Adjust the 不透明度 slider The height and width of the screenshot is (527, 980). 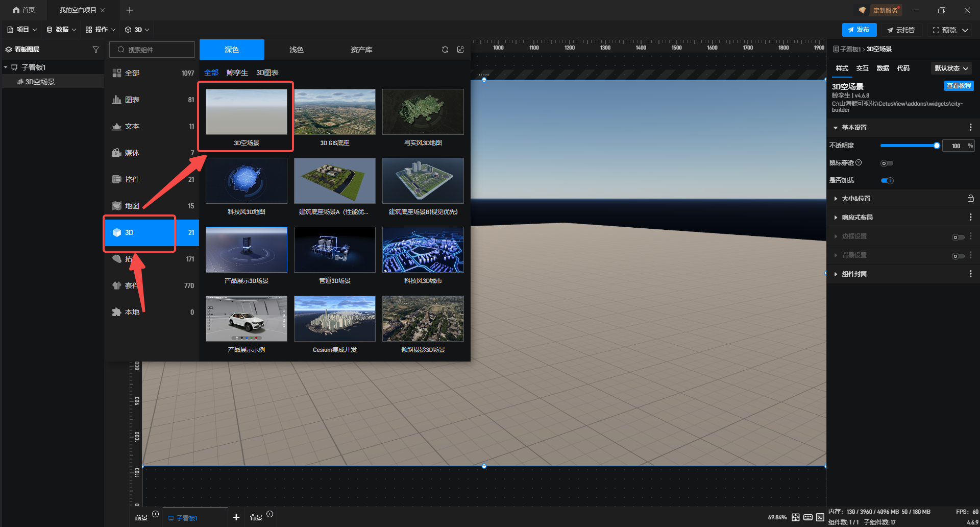[909, 146]
